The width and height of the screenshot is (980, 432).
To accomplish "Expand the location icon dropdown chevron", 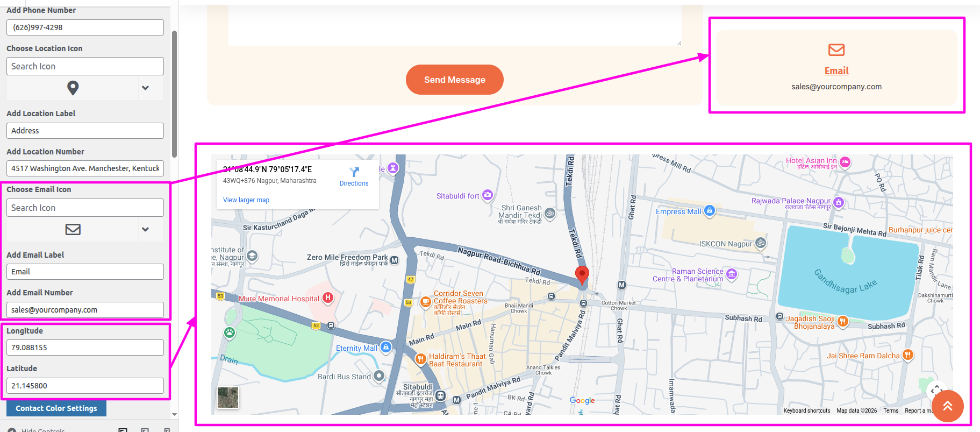I will (145, 88).
